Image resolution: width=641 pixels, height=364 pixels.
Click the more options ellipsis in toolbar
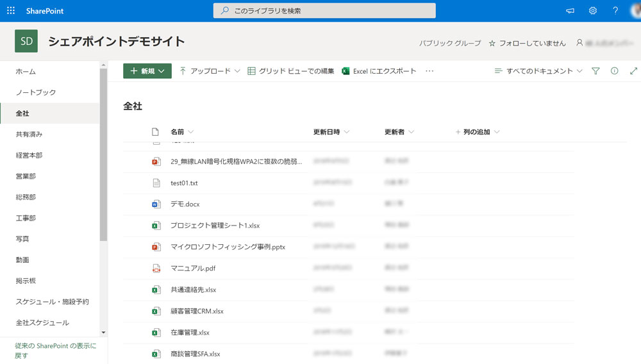429,71
